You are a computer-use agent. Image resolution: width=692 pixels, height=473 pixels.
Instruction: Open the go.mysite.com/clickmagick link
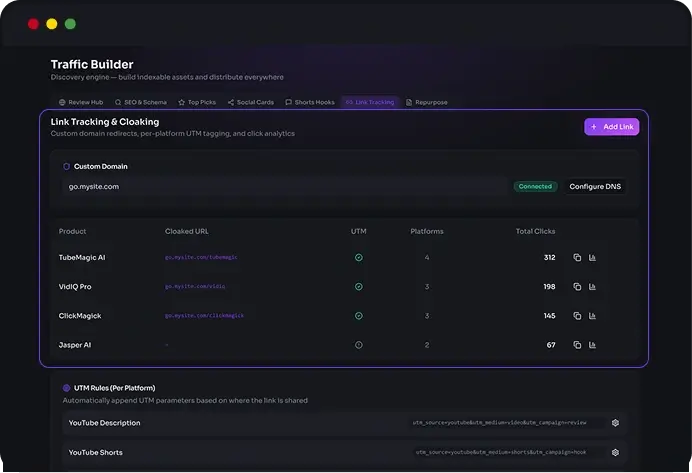pyautogui.click(x=204, y=315)
